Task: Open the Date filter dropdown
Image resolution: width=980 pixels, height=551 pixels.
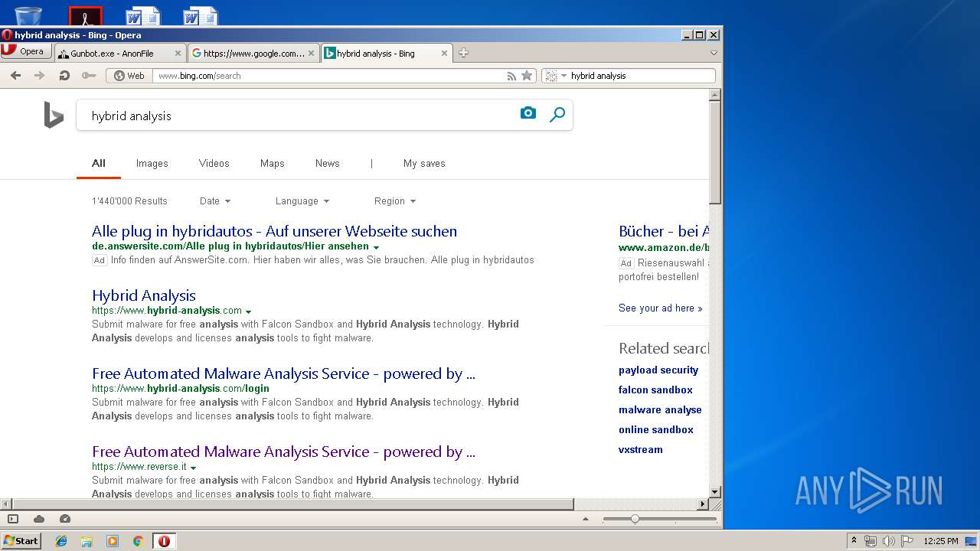Action: click(x=215, y=201)
